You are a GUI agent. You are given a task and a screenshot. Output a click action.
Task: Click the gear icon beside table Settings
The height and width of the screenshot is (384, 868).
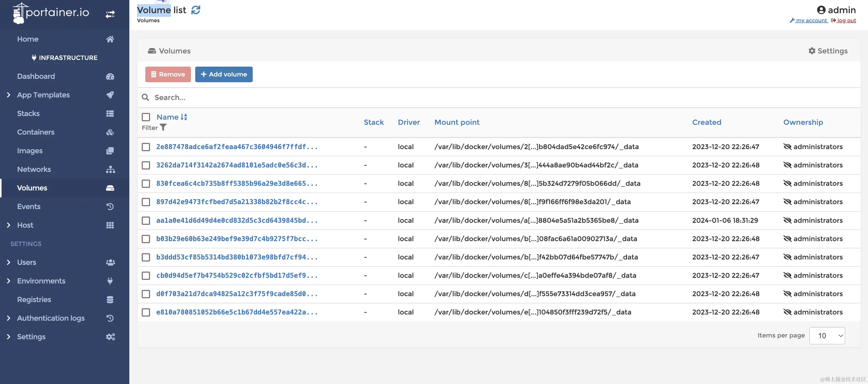[x=812, y=51]
